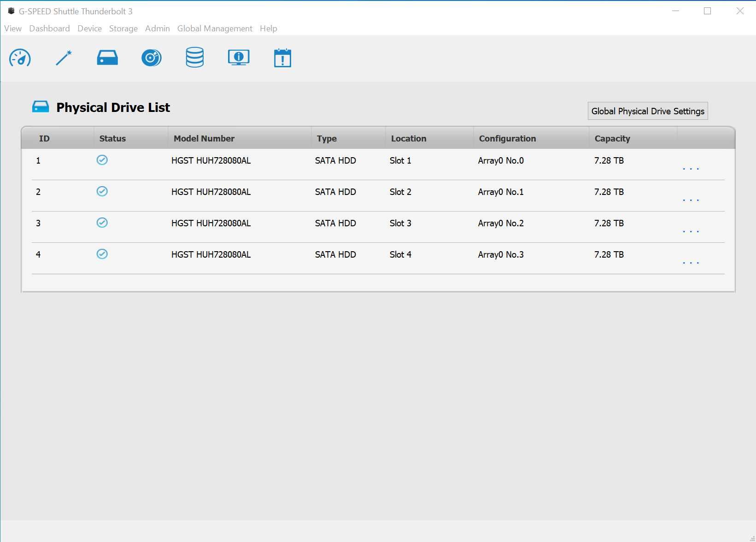The height and width of the screenshot is (542, 756).
Task: Open the Dashboard gauge icon
Action: pos(20,58)
